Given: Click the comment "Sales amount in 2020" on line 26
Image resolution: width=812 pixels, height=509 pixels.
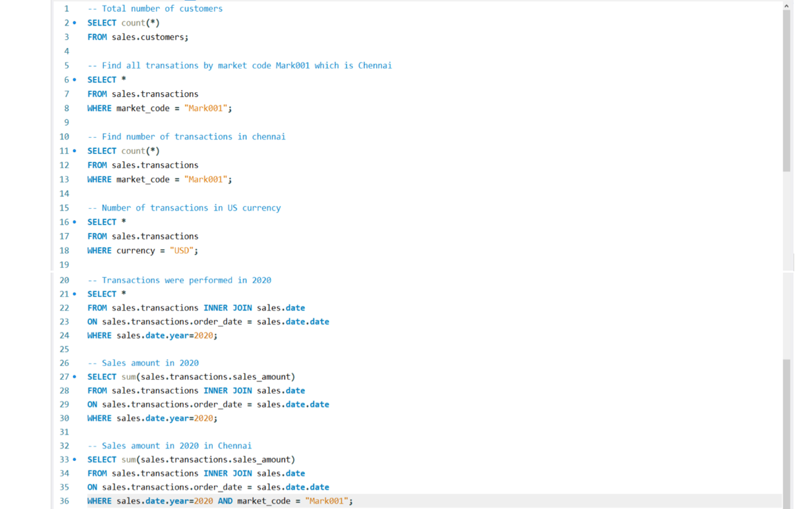Looking at the screenshot, I should 143,363.
